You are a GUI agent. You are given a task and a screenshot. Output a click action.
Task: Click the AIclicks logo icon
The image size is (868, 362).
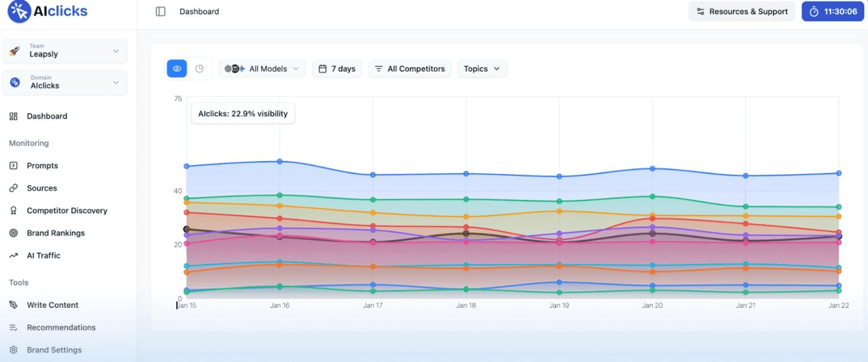(19, 11)
